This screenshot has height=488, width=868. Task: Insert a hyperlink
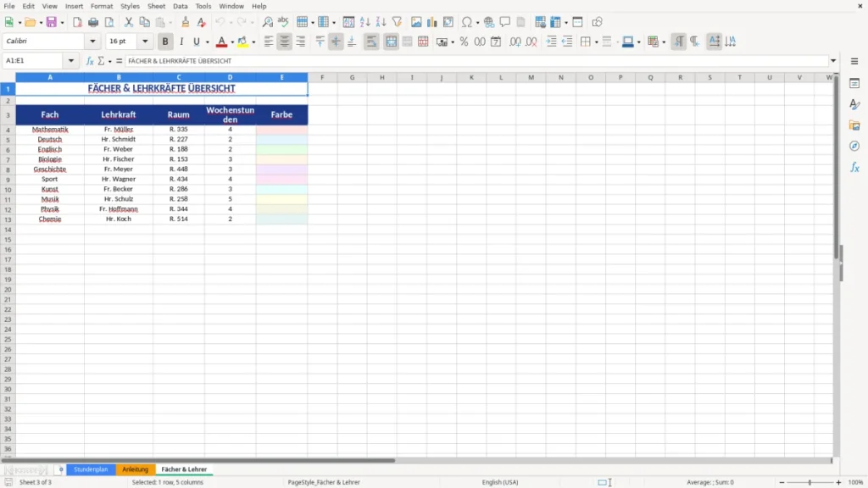489,22
